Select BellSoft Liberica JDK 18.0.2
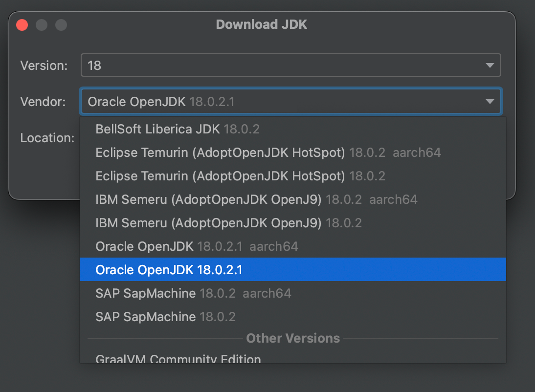Image resolution: width=535 pixels, height=392 pixels. (293, 130)
